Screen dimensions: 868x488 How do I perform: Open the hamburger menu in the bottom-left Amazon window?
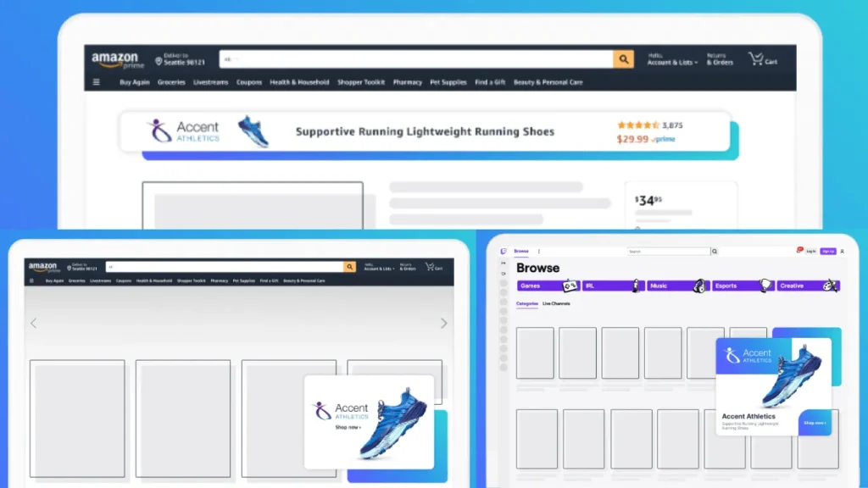(x=31, y=280)
